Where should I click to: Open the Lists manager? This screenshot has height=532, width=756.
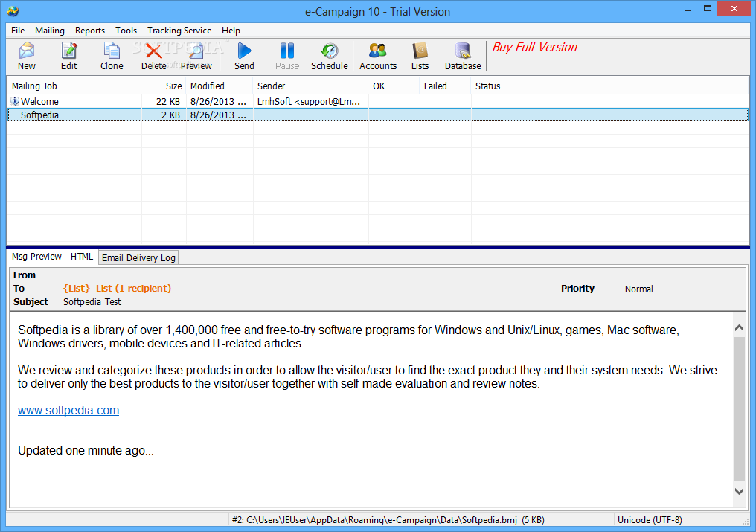pyautogui.click(x=420, y=57)
